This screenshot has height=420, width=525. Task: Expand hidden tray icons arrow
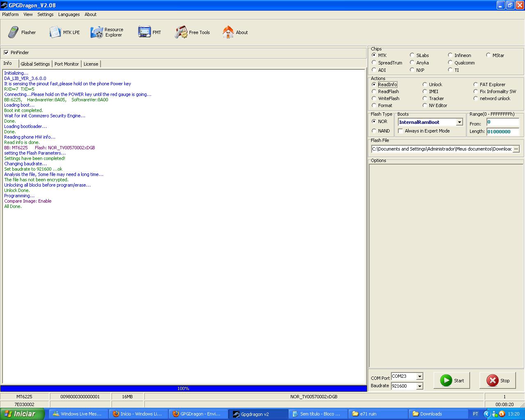[487, 414]
